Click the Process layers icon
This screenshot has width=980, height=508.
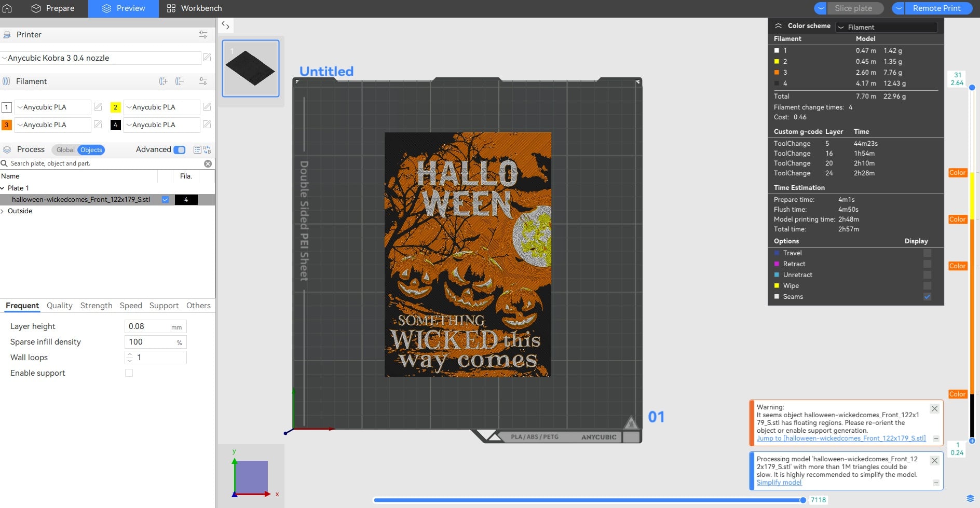7,149
